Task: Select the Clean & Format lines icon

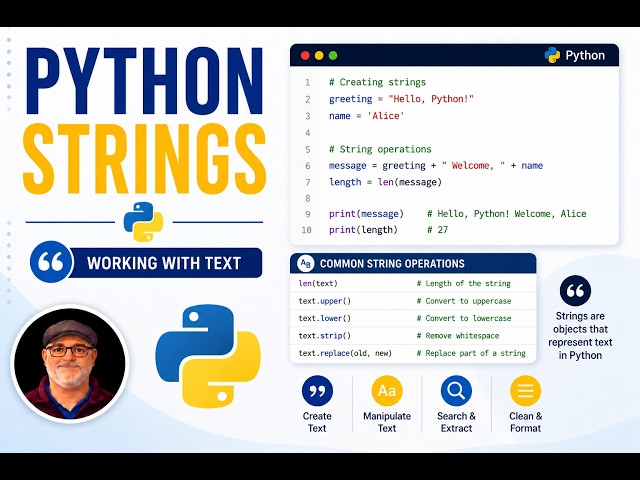Action: [x=526, y=391]
